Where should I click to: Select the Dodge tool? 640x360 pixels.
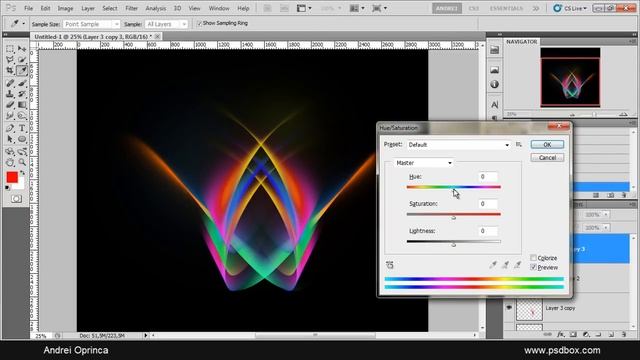click(22, 116)
